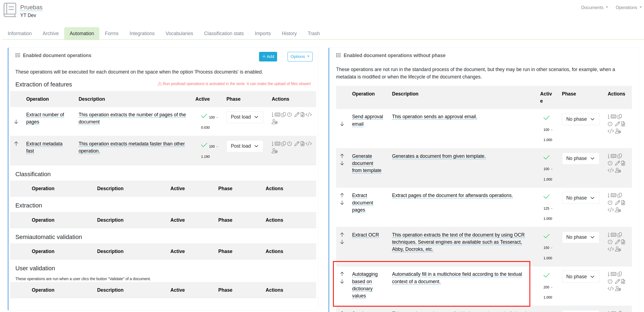Viewport: 644px width, 312px height.
Task: Click keyboard icon for Extract metadata fast
Action: tap(277, 144)
